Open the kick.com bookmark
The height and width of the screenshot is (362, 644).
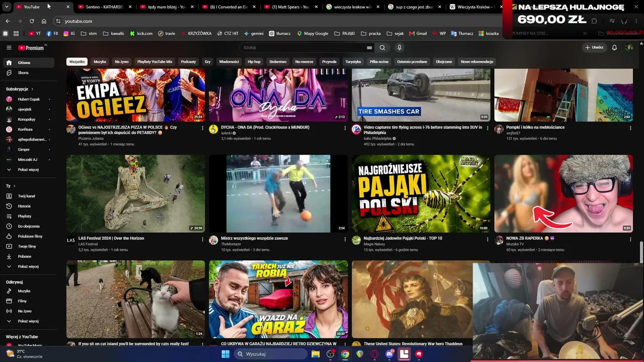pos(141,34)
